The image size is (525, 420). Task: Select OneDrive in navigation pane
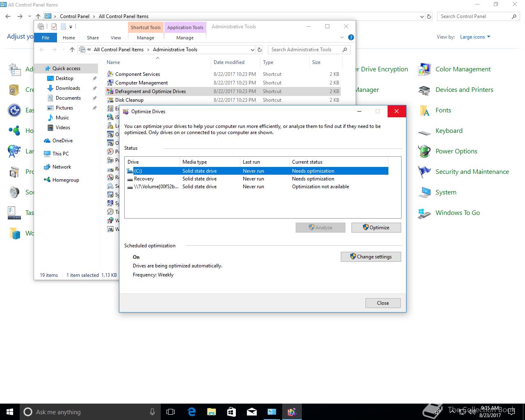pos(62,141)
